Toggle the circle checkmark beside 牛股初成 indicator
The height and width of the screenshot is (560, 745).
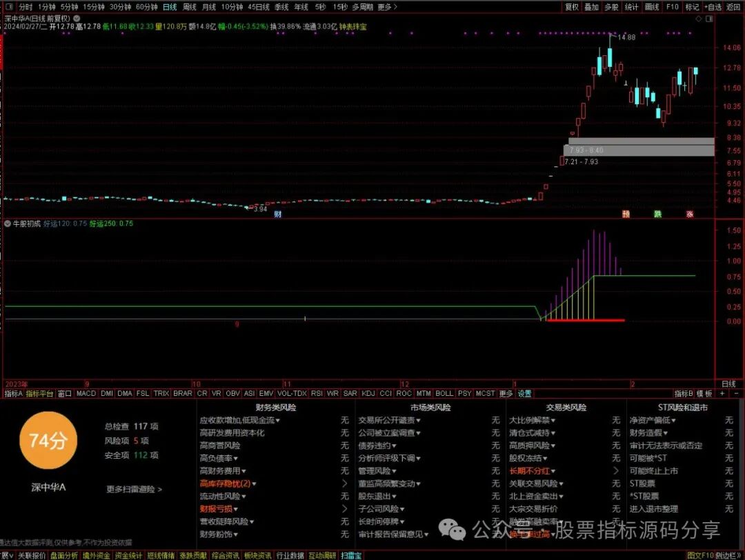(8, 223)
